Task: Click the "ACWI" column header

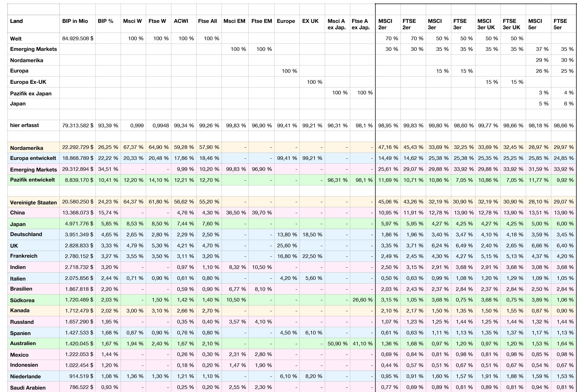Action: coord(184,24)
